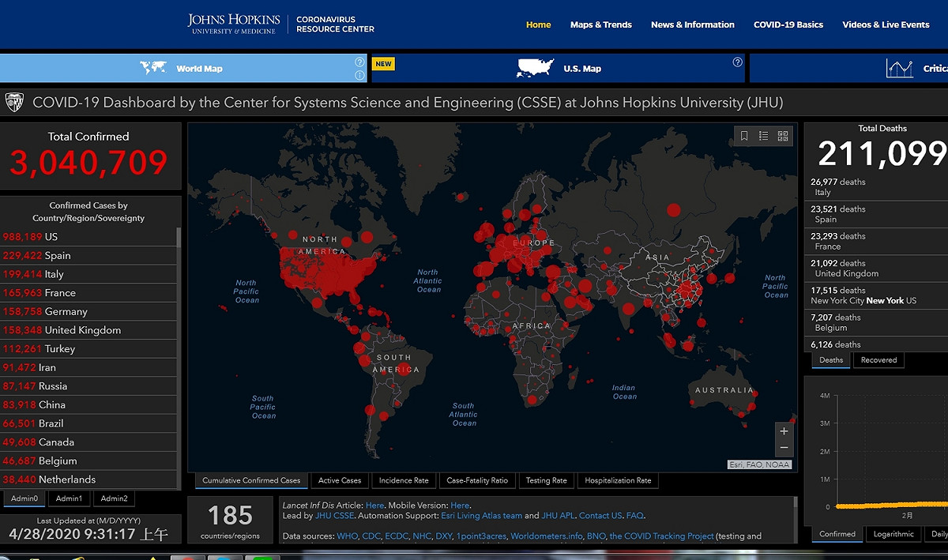Viewport: 948px width, 560px height.
Task: Open the question-mark help on the U.S. Map tab
Action: pos(737,62)
